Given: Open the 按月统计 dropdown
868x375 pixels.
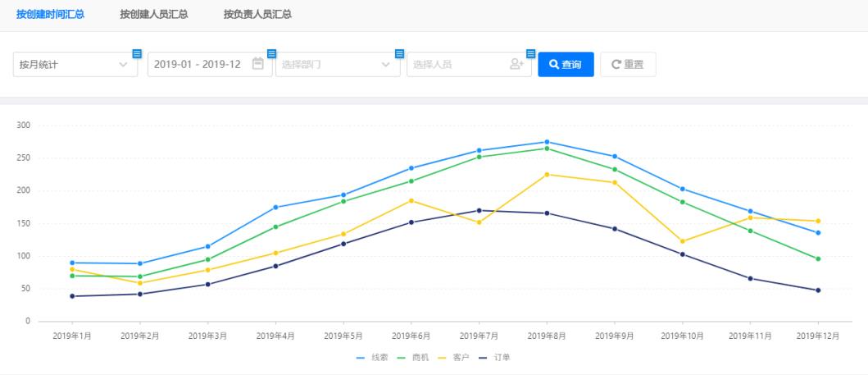Looking at the screenshot, I should 75,65.
